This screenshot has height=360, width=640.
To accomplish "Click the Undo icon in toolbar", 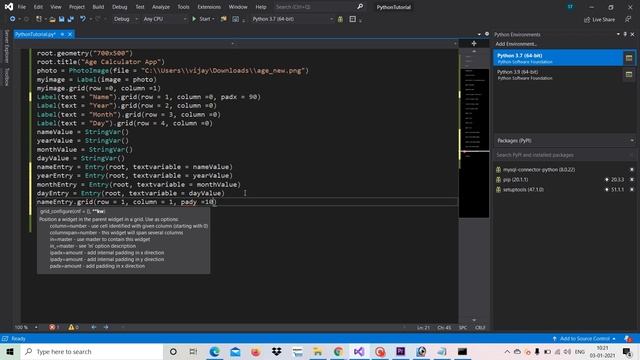I will pos(83,19).
